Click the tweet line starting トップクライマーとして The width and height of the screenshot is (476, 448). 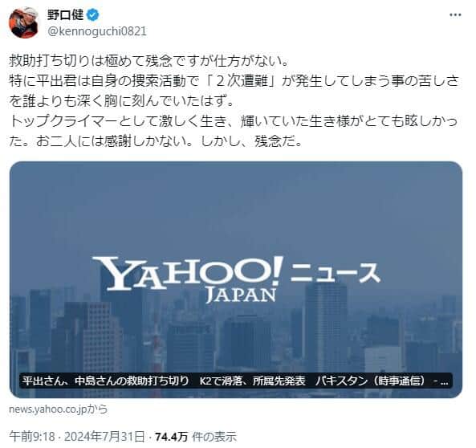coord(233,121)
